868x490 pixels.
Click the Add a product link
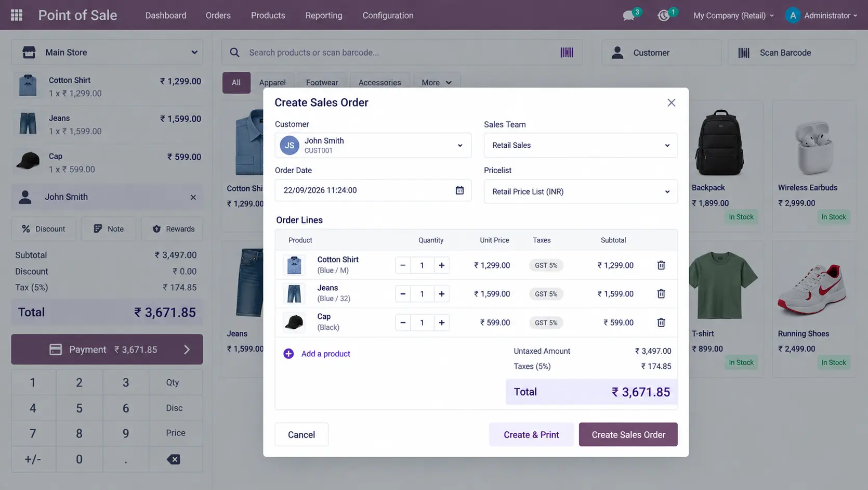326,354
